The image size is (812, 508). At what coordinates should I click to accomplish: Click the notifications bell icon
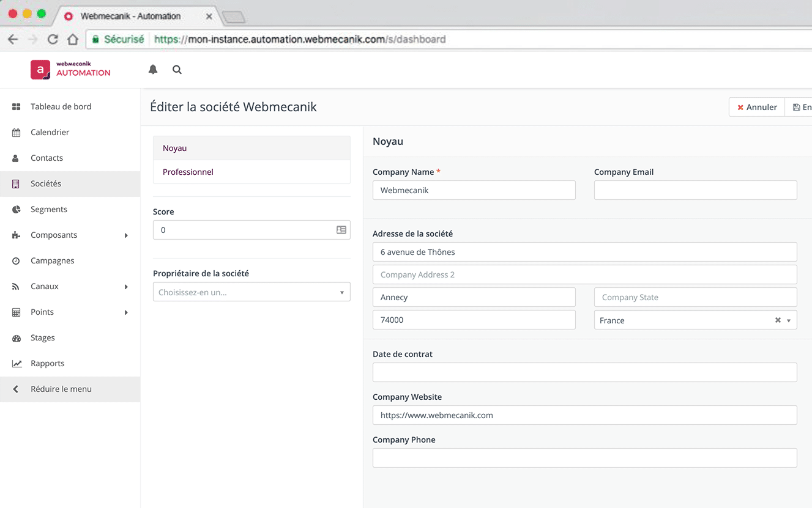[x=153, y=70]
